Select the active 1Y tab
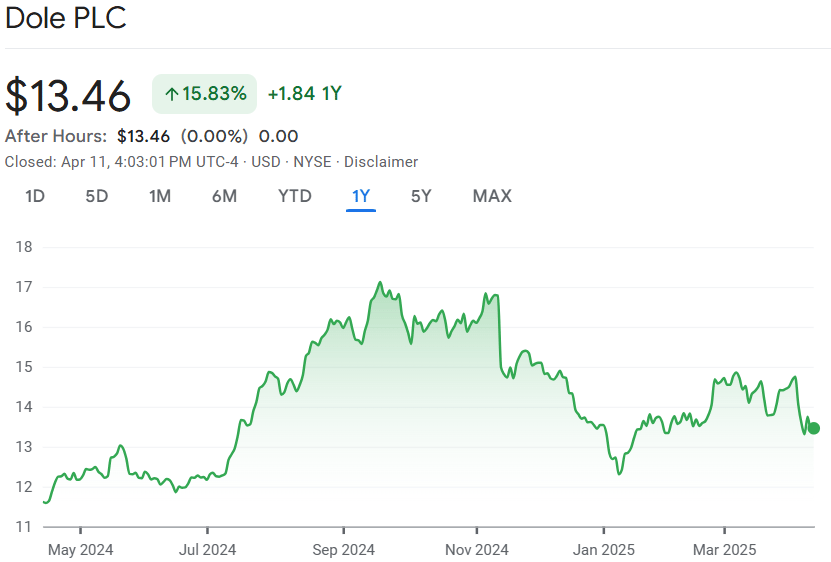This screenshot has height=562, width=831. click(361, 196)
